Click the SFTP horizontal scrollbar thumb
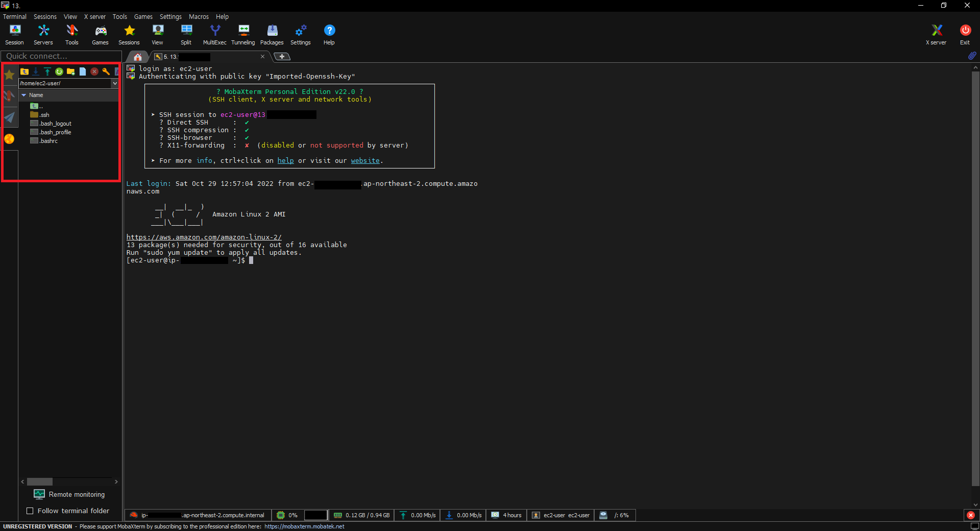980x531 pixels. 40,481
